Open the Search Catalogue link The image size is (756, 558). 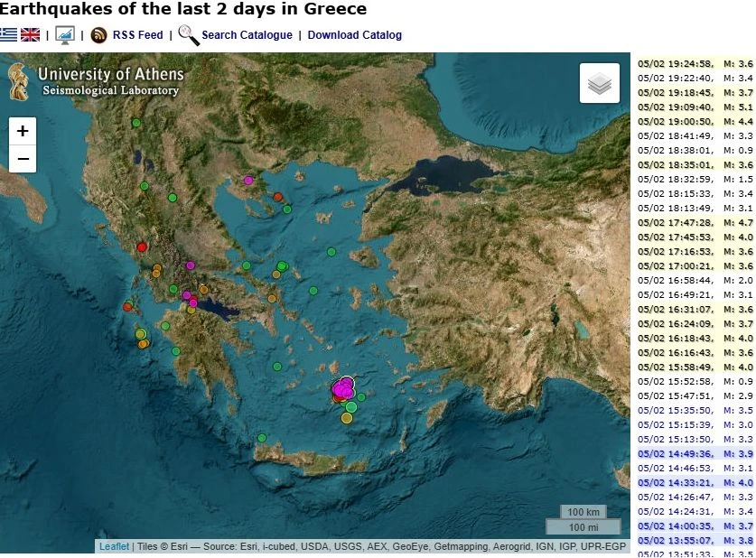tap(247, 35)
